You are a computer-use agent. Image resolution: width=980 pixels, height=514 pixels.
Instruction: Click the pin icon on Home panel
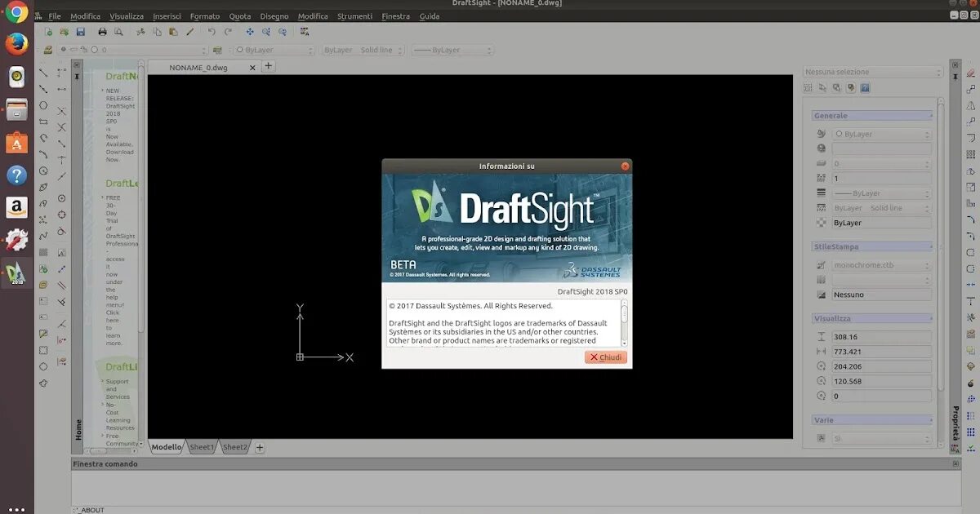[x=78, y=76]
